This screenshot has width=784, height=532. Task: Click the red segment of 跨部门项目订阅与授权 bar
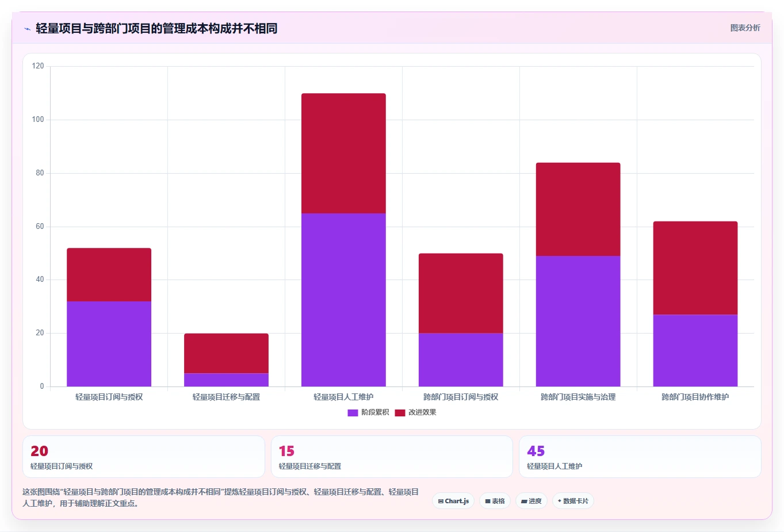(461, 293)
